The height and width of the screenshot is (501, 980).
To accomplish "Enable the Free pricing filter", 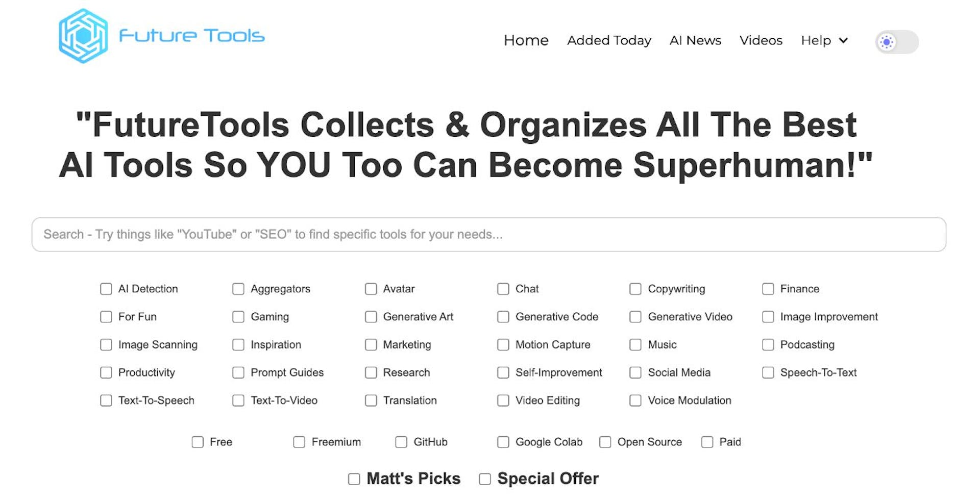I will (x=198, y=442).
